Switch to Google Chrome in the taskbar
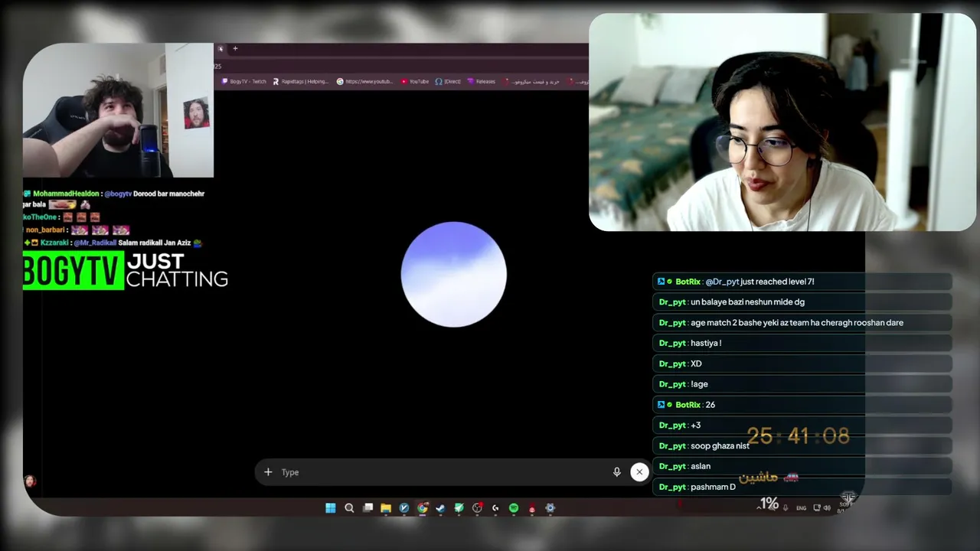The height and width of the screenshot is (551, 980). pyautogui.click(x=423, y=508)
